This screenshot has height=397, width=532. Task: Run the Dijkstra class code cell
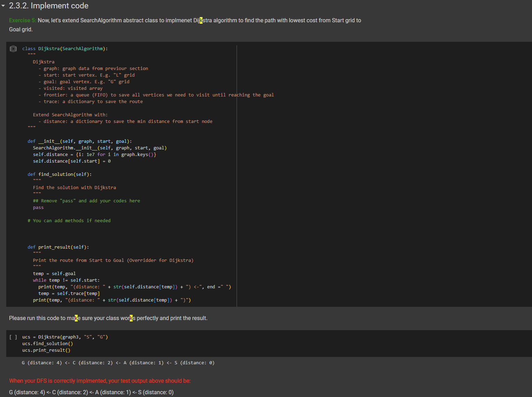pos(13,49)
